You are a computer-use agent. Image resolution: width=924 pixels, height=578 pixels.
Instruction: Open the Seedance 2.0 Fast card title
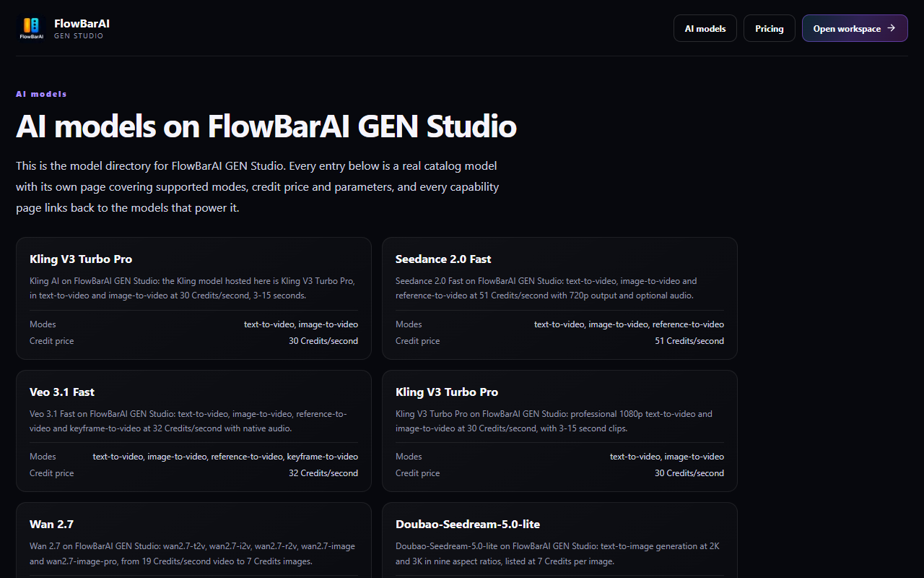coord(443,259)
